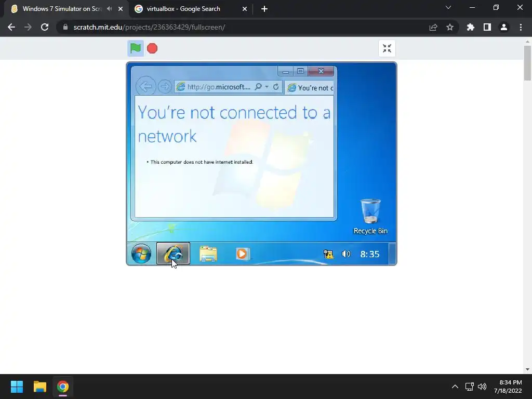Expand hidden system tray icons
Screen dimensions: 532x399
pos(455,387)
